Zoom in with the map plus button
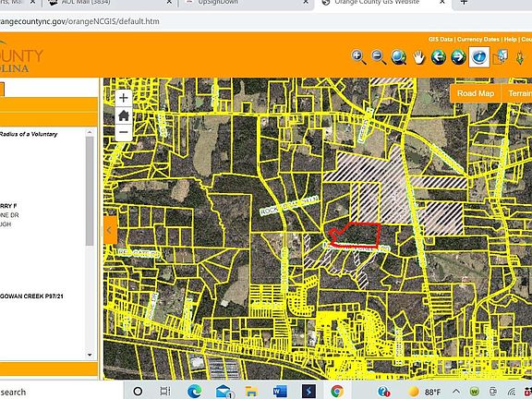The height and width of the screenshot is (399, 532). [x=124, y=98]
